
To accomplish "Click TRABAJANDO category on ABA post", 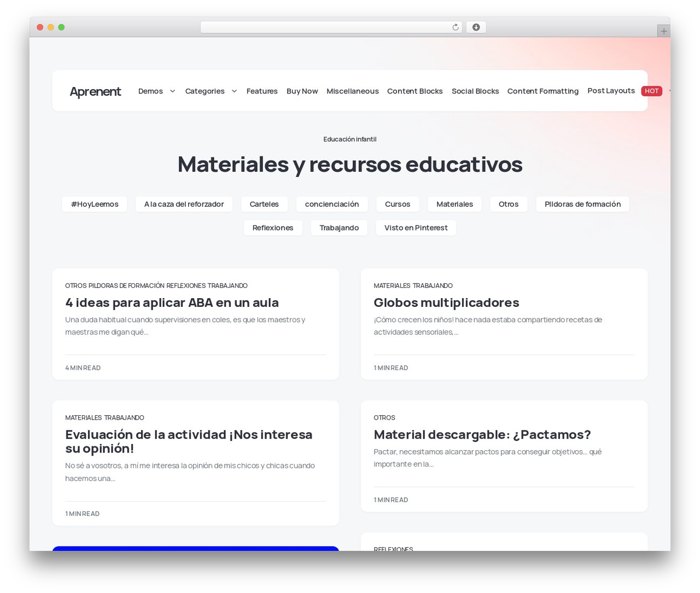I will point(227,286).
